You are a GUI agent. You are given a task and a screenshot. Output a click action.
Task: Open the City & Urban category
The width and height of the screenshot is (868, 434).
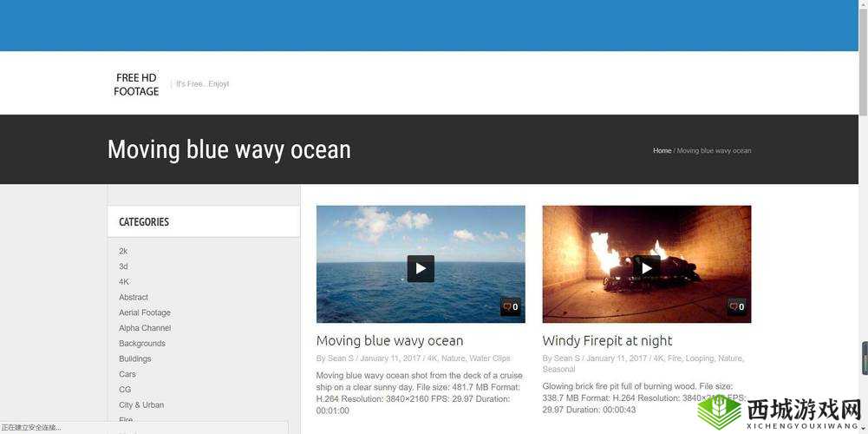click(141, 405)
